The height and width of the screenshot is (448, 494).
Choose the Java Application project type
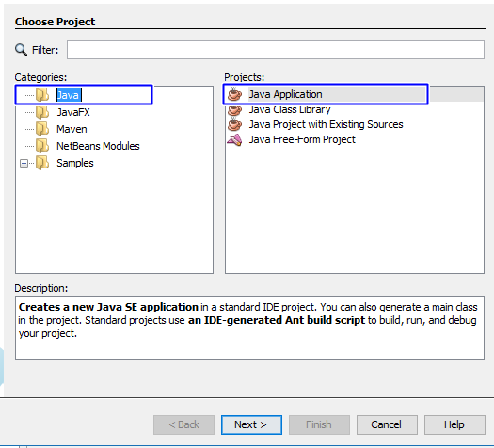click(x=285, y=94)
